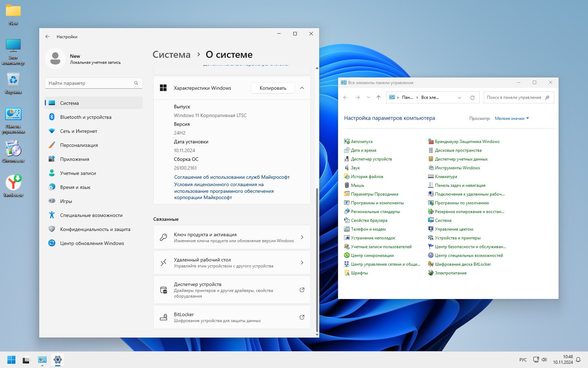
Task: Open Брандмауэр Защитника Windows item
Action: click(x=467, y=142)
